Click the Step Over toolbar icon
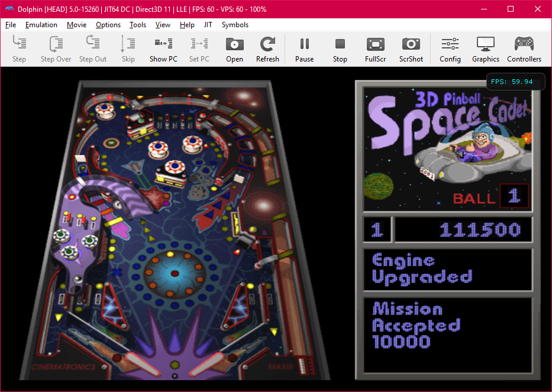Screen dimensions: 552x392 pos(56,44)
